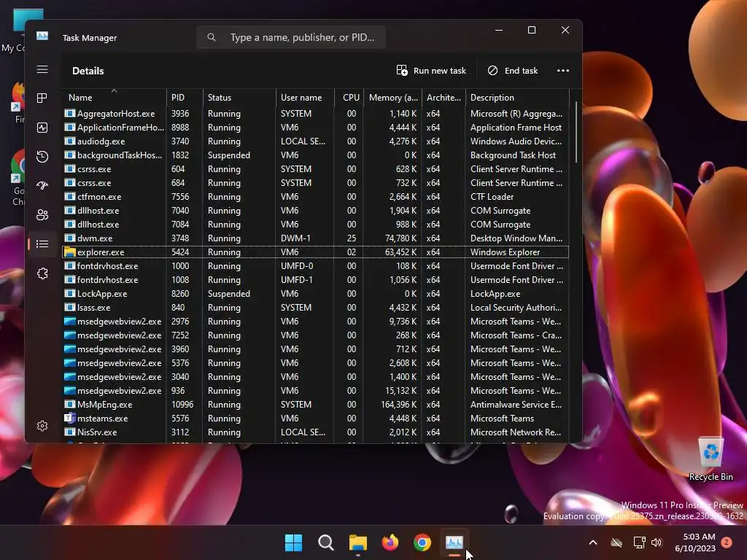Select dllhost.exe with PID 7040
747x560 pixels.
click(x=315, y=210)
